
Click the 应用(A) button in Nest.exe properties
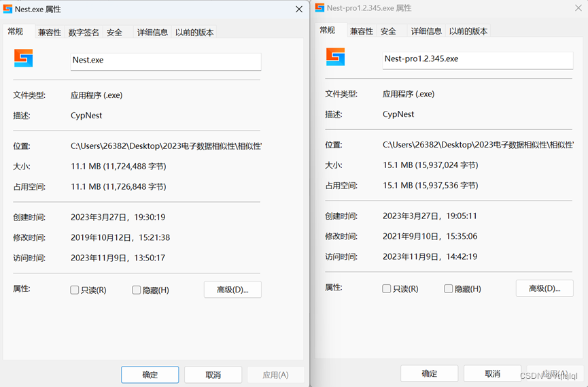click(x=275, y=375)
